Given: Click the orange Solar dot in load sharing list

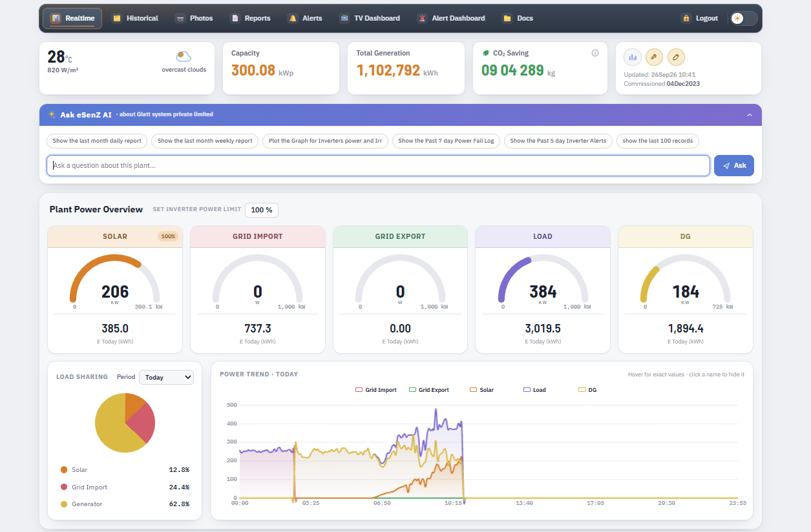Looking at the screenshot, I should coord(64,470).
